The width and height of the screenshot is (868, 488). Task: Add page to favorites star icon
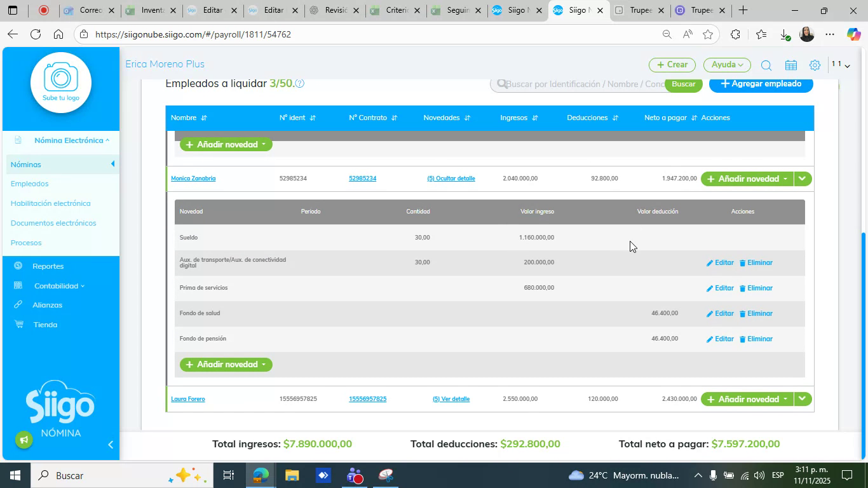(708, 34)
